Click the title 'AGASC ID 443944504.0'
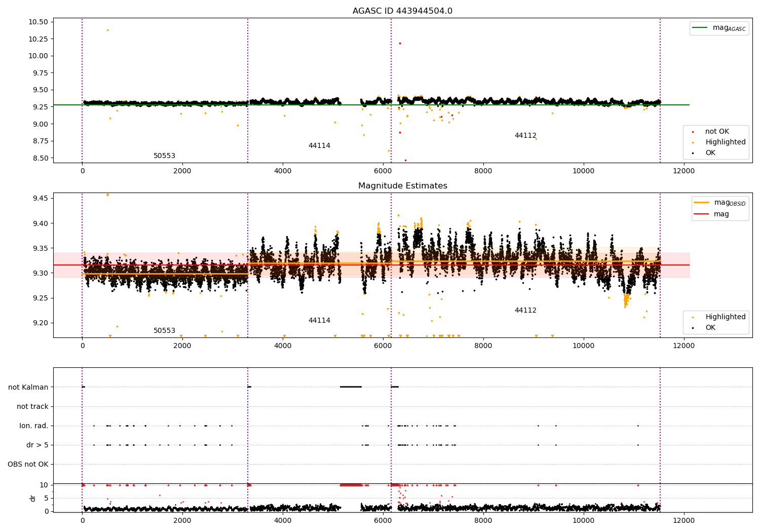This screenshot has width=760, height=532. coord(402,11)
